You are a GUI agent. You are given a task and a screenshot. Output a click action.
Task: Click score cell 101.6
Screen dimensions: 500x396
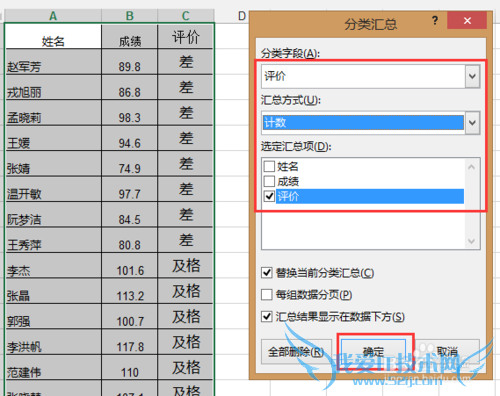coord(130,265)
